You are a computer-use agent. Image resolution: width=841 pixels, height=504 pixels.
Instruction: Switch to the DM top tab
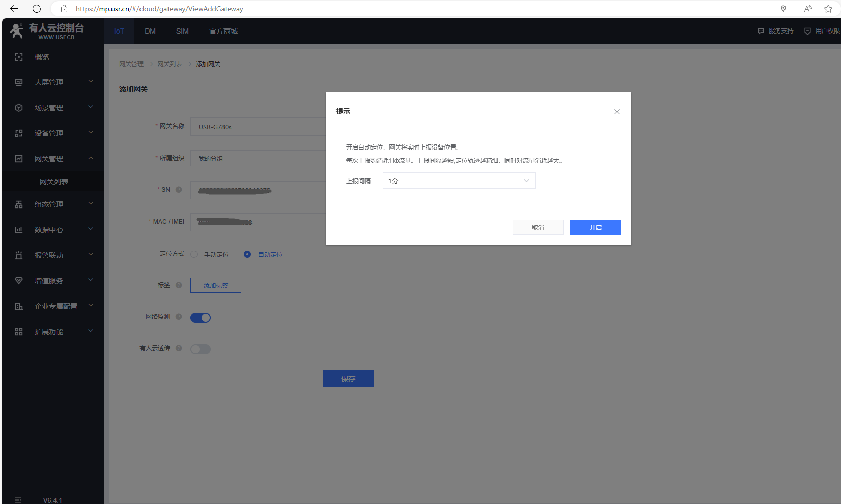(x=150, y=31)
